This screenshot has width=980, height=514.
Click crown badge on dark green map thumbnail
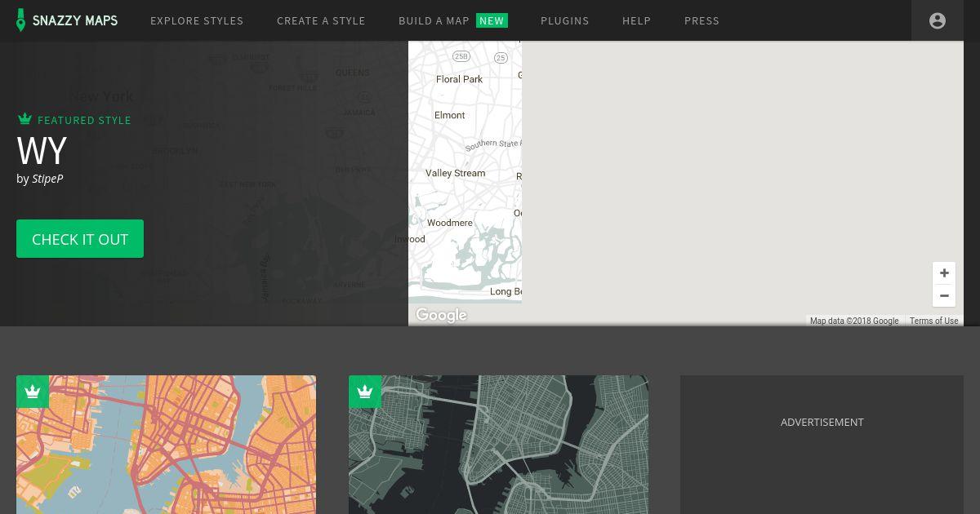click(365, 392)
